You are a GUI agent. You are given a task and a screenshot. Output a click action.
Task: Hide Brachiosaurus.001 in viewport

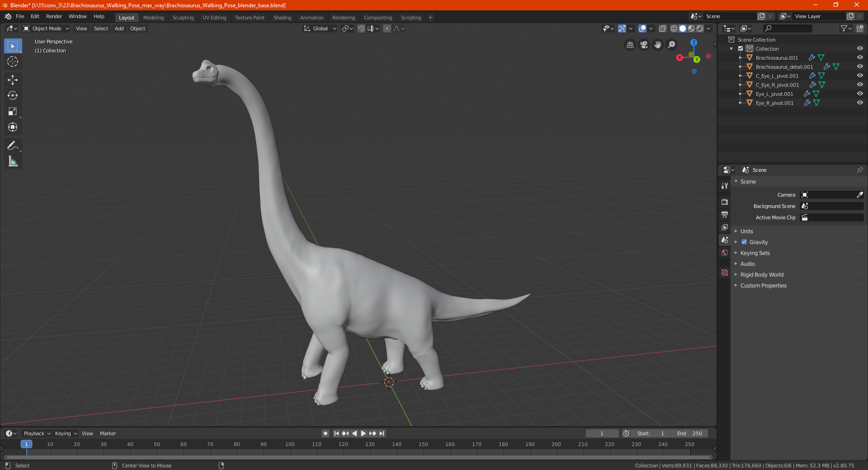point(860,57)
